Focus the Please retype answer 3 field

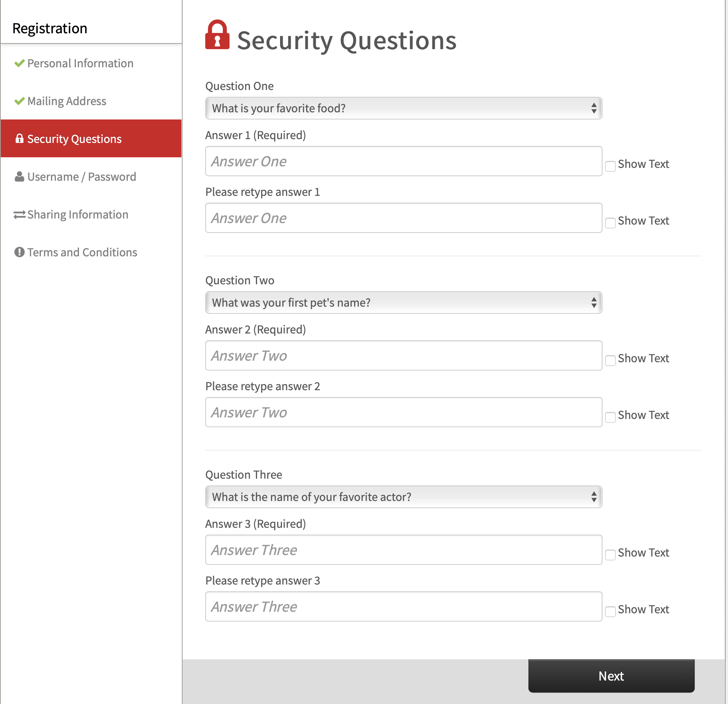[x=403, y=606]
